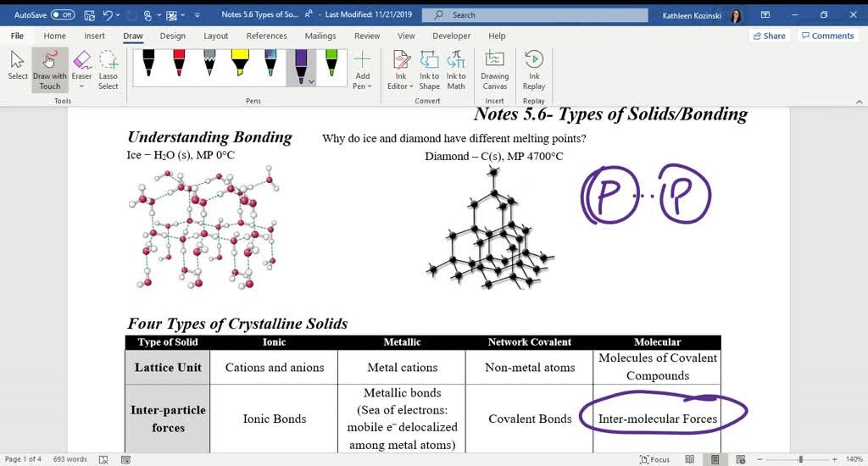Click the Touch/Mouse Mode icon
868x466 pixels.
click(x=147, y=15)
